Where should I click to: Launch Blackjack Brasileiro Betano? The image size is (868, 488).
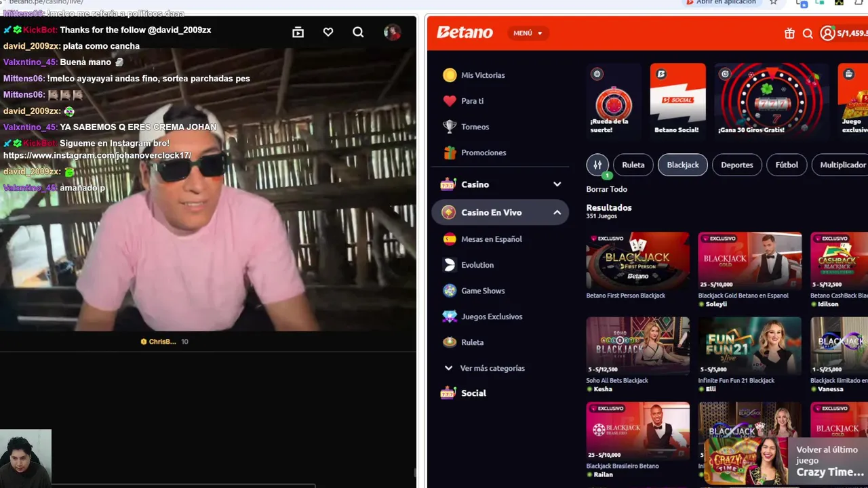coord(638,431)
